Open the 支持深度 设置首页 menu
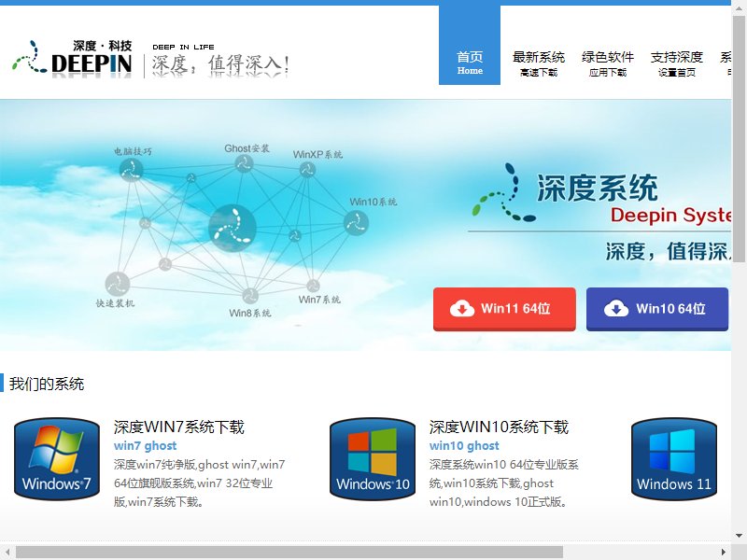 coord(676,63)
